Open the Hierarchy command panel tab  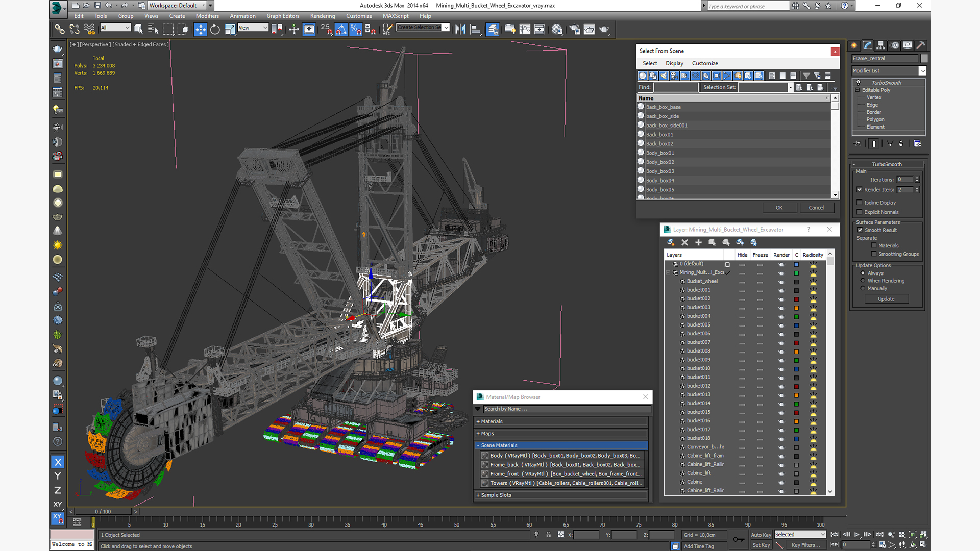880,45
